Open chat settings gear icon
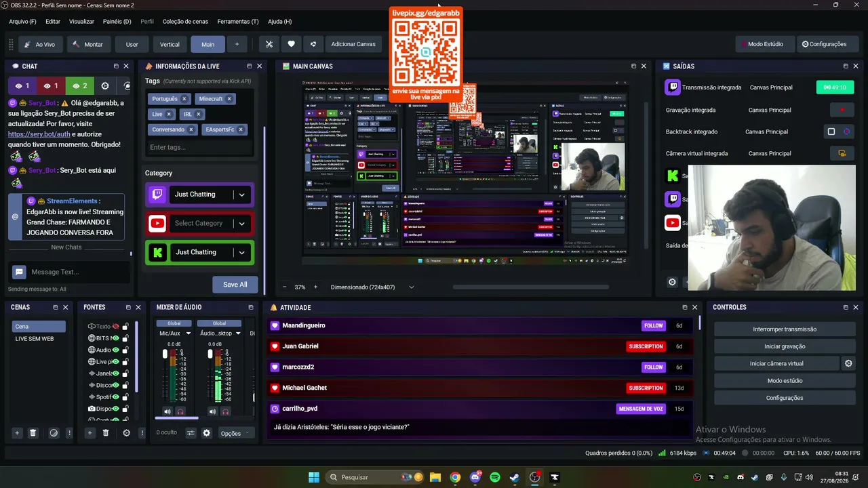868x488 pixels. coord(105,86)
